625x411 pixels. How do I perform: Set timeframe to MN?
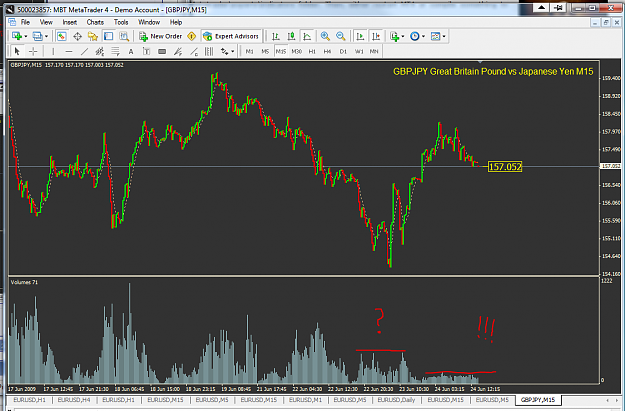point(374,51)
